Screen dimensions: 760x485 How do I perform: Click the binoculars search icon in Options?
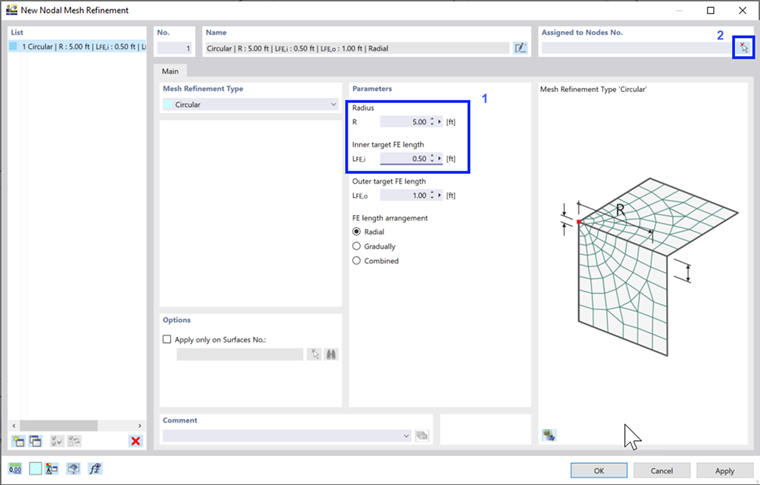tap(331, 354)
